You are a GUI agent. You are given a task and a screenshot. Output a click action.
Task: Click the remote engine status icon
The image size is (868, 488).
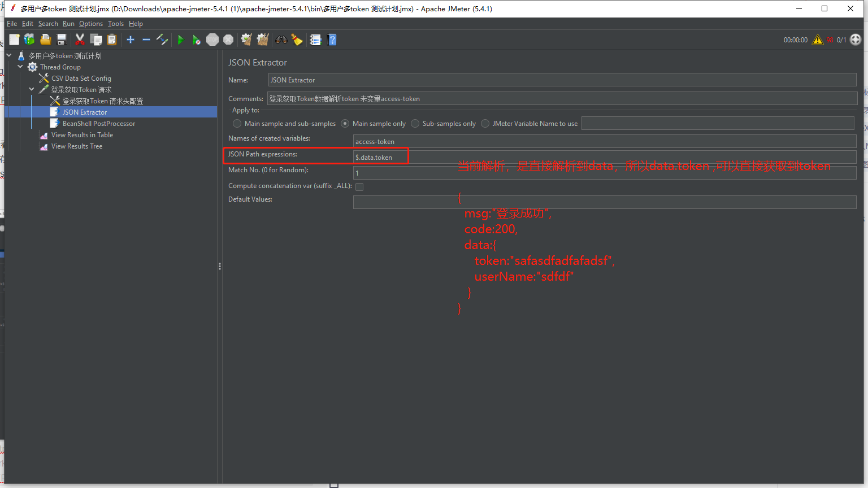tap(856, 40)
